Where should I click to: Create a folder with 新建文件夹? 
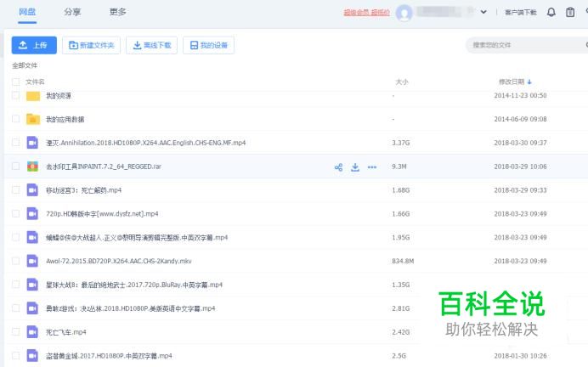coord(91,45)
